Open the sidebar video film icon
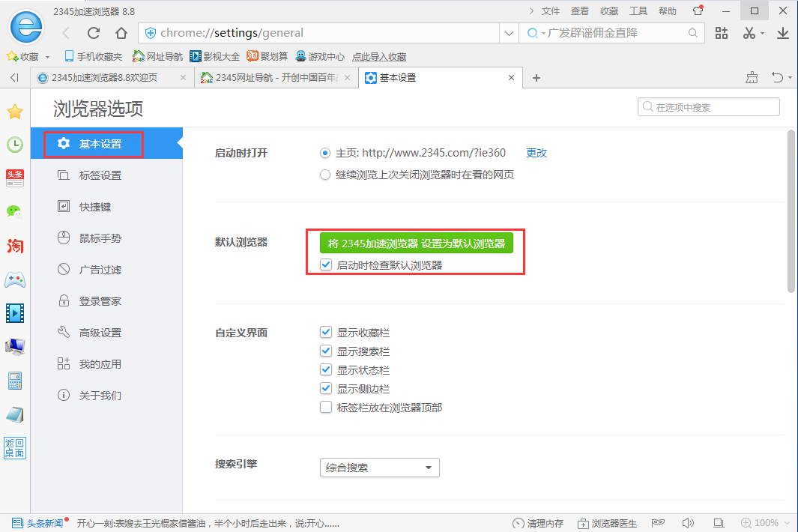This screenshot has height=532, width=798. tap(15, 313)
